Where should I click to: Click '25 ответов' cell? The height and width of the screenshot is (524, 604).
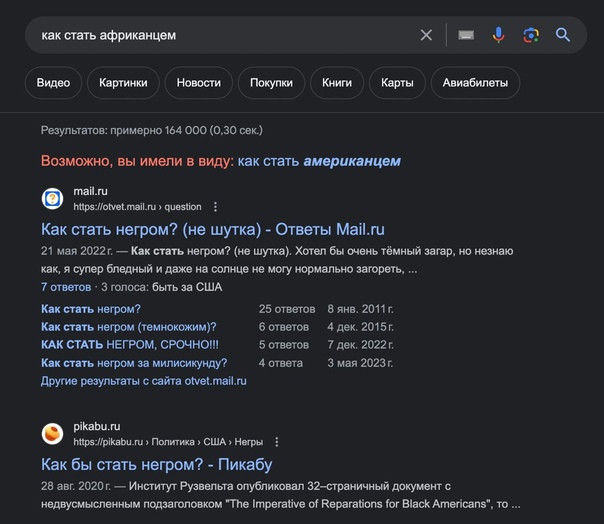[287, 309]
